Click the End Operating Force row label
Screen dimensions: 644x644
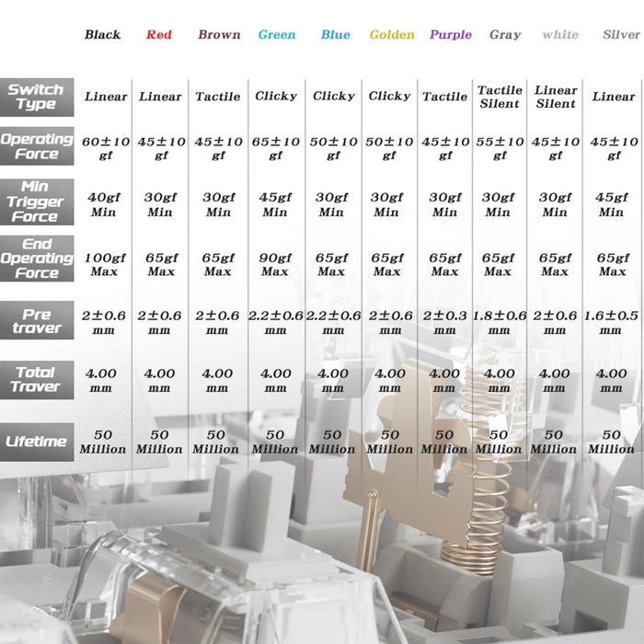tap(37, 259)
